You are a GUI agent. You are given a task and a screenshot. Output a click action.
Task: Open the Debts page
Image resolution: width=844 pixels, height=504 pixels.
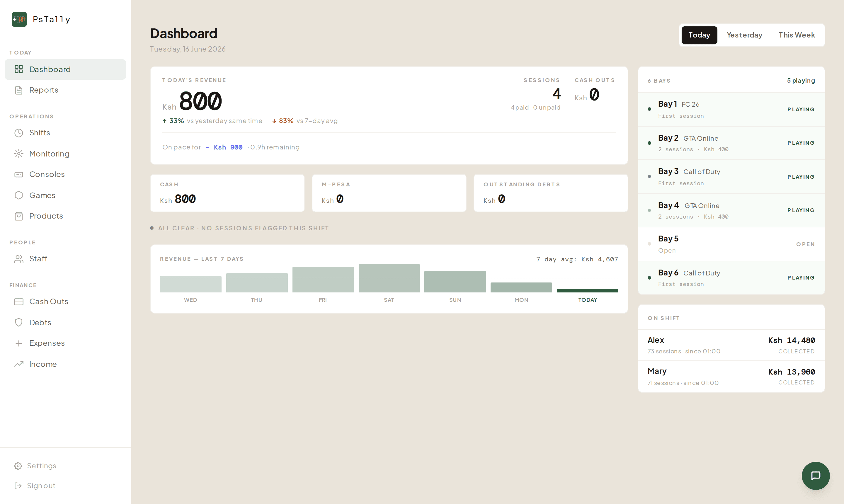[65, 322]
